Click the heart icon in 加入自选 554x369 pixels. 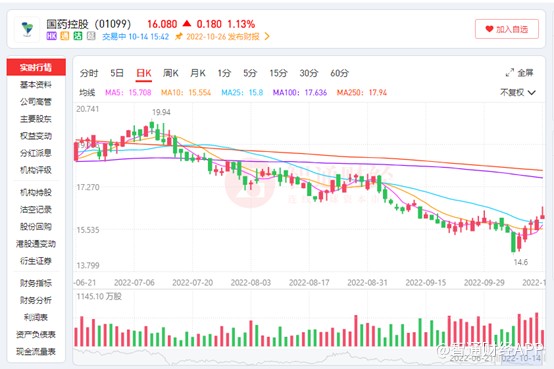(489, 29)
